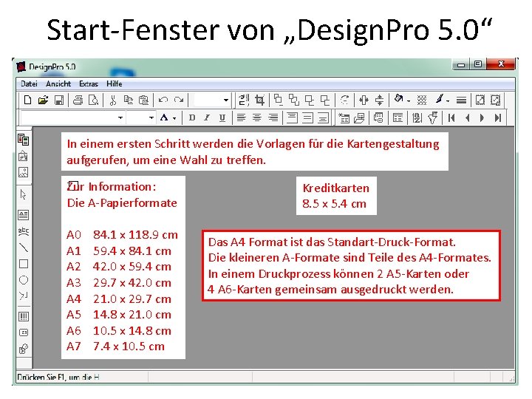Screen dimensions: 532x399
Task: Save the project with the floppy disk icon
Action: 59,100
